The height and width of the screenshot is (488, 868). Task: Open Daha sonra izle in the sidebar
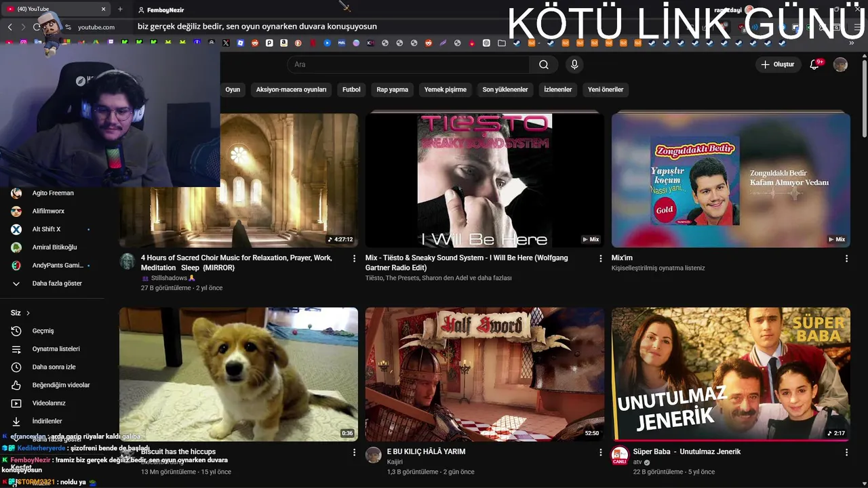53,367
